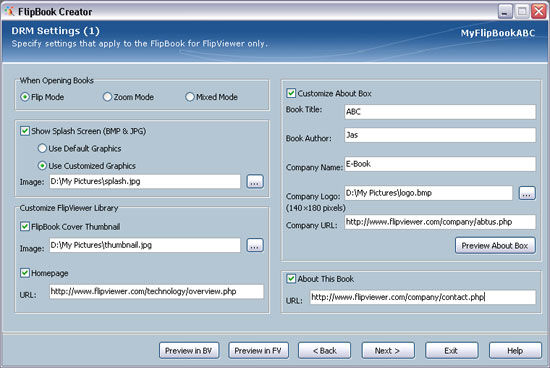The height and width of the screenshot is (368, 550).
Task: Maximize the FlipBook Creator window
Action: tap(522, 12)
